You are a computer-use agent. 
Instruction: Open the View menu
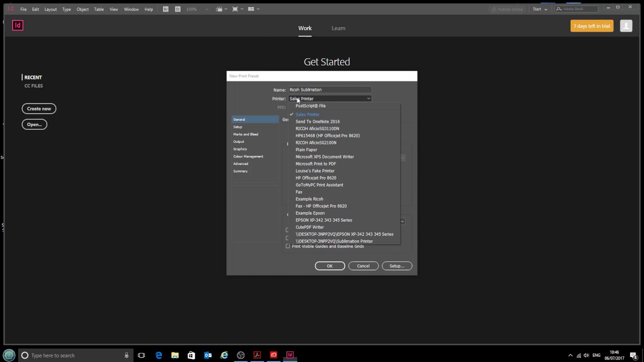point(114,9)
